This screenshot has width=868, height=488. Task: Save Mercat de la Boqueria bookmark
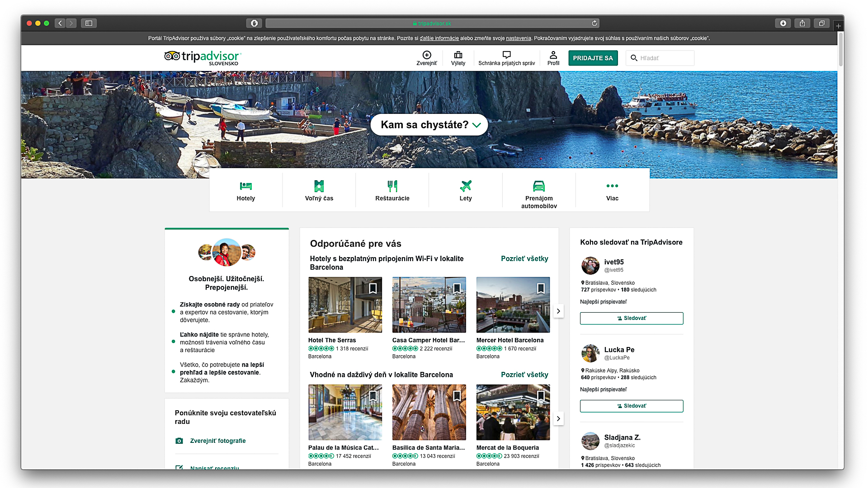541,396
